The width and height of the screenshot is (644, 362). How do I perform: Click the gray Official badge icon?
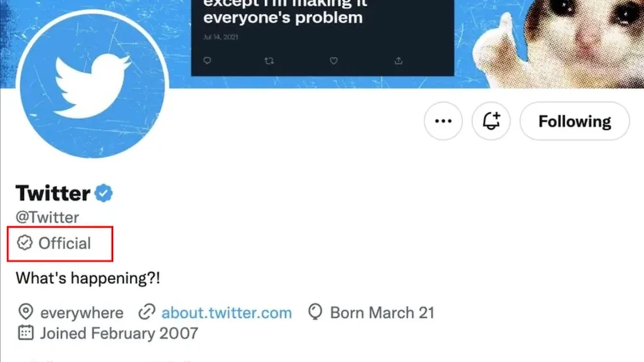pyautogui.click(x=25, y=243)
